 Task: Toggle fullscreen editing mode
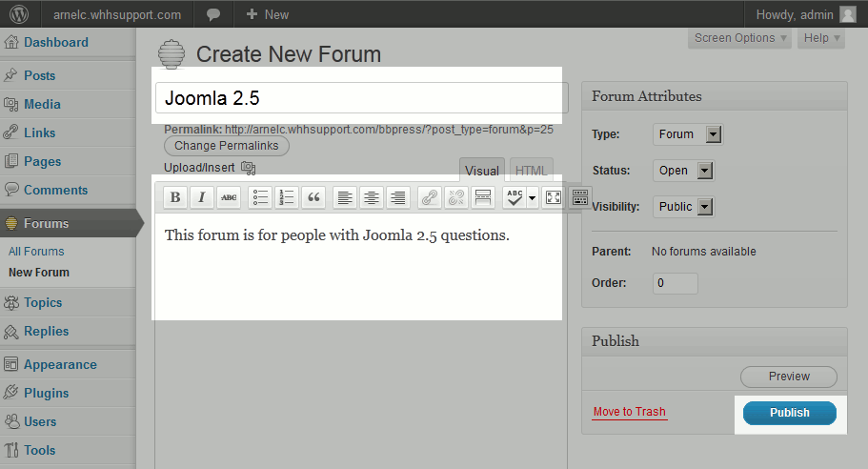tap(553, 197)
